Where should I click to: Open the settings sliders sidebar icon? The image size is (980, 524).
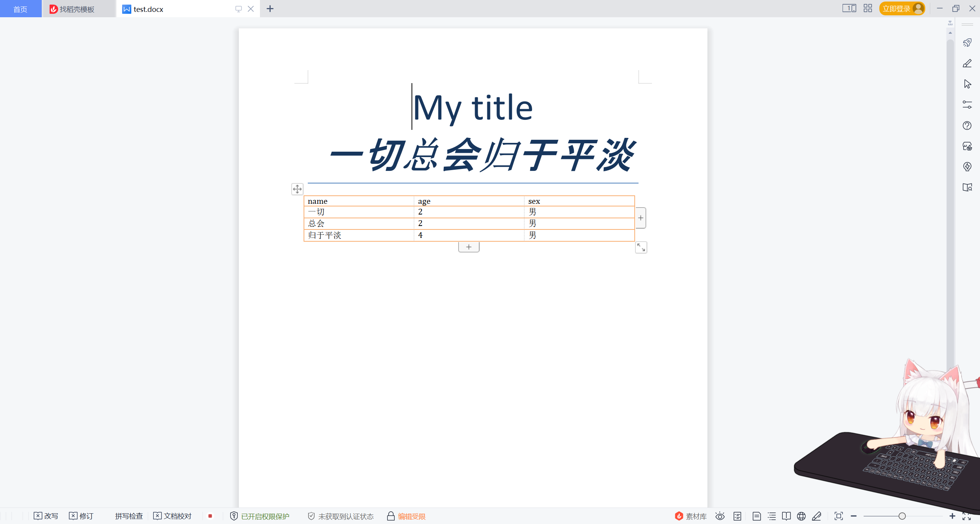point(967,105)
